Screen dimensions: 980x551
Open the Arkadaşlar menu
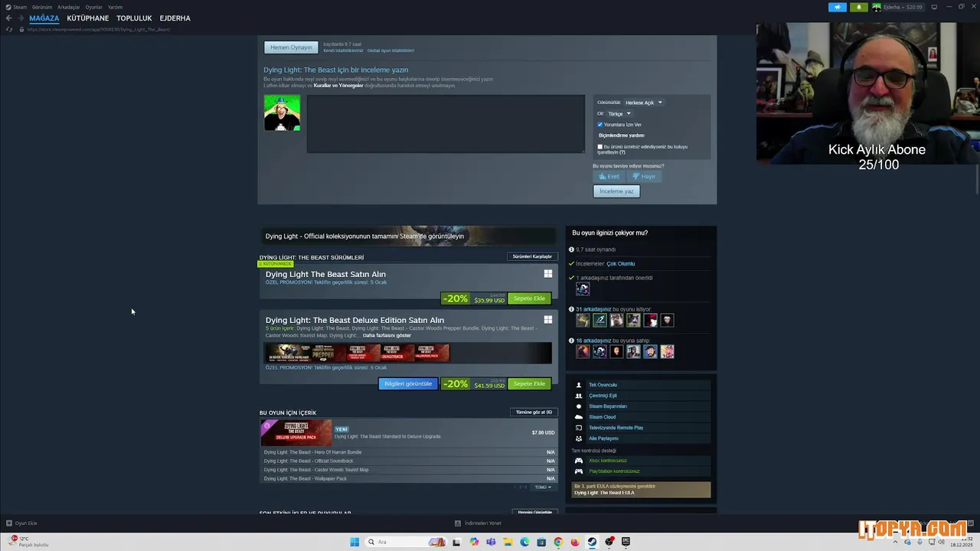(69, 7)
